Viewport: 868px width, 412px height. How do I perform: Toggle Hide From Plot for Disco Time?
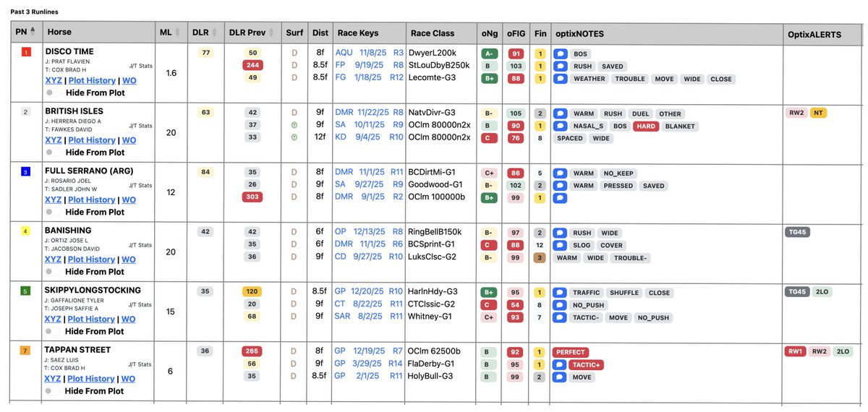pos(54,93)
